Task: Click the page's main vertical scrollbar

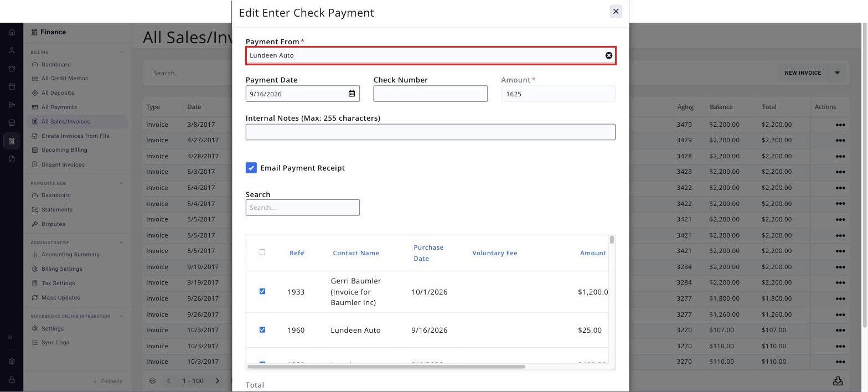Action: pos(864,174)
